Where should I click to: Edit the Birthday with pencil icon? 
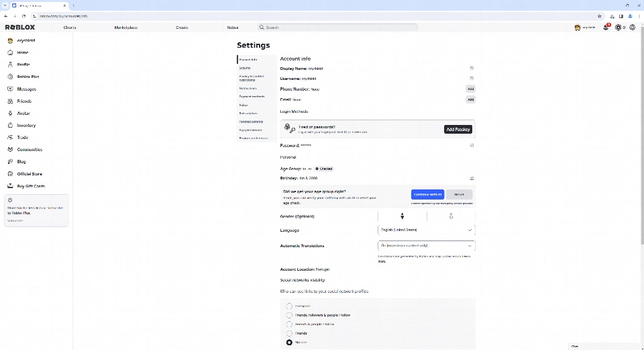click(x=472, y=178)
